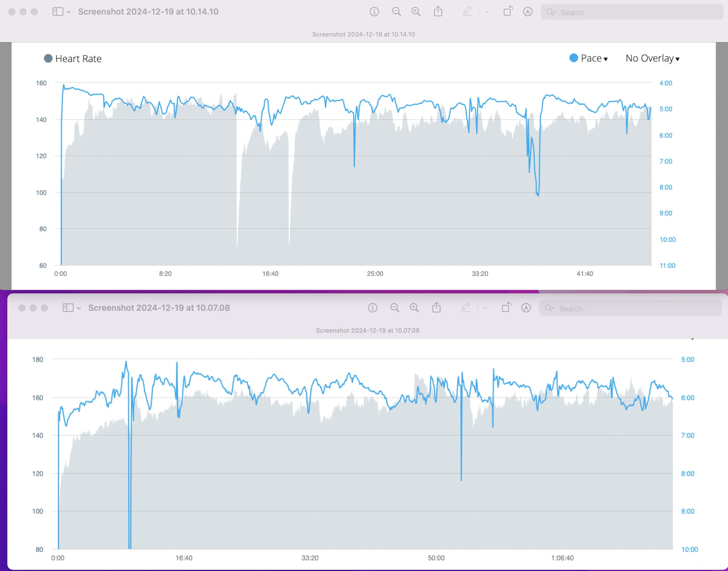Rotate the image in the top Preview window
728x571 pixels.
pos(508,11)
